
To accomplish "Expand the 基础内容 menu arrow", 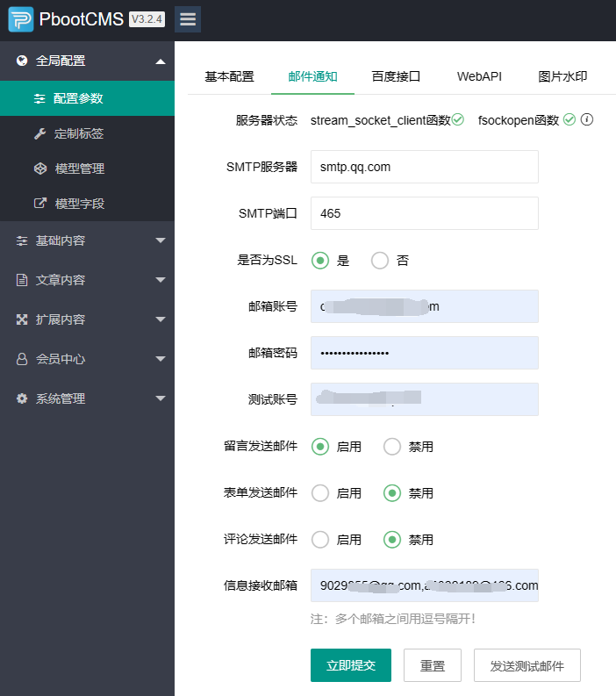I will (x=161, y=240).
